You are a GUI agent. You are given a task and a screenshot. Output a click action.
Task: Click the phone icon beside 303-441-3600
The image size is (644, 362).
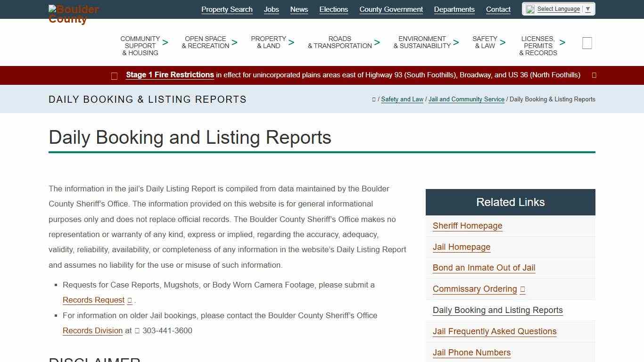point(137,330)
